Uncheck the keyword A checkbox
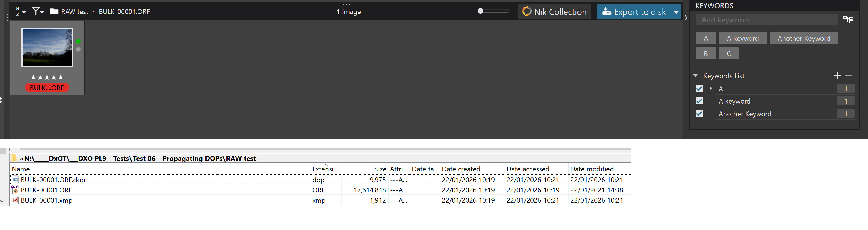Viewport: 868px width, 230px height. (x=699, y=89)
